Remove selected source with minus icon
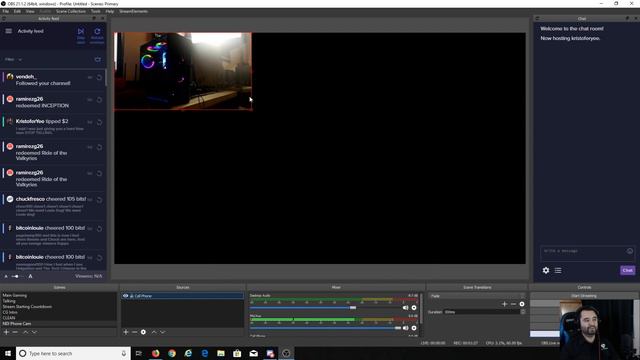 134,332
